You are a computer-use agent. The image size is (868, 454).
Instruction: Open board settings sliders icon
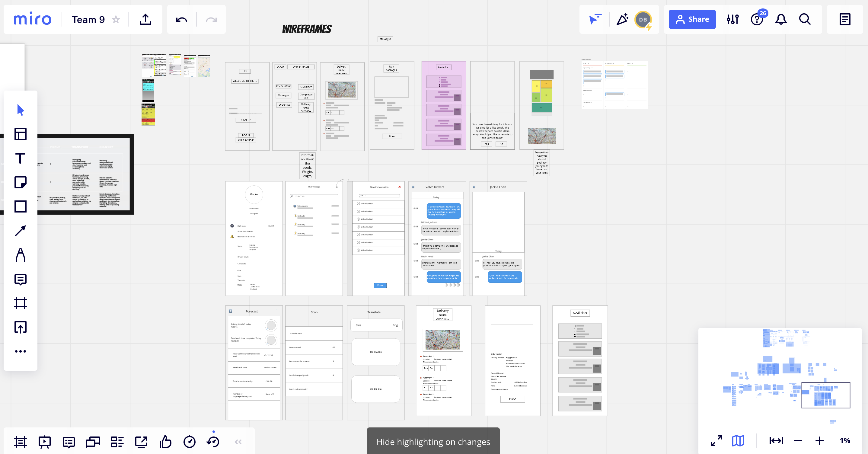coord(733,19)
